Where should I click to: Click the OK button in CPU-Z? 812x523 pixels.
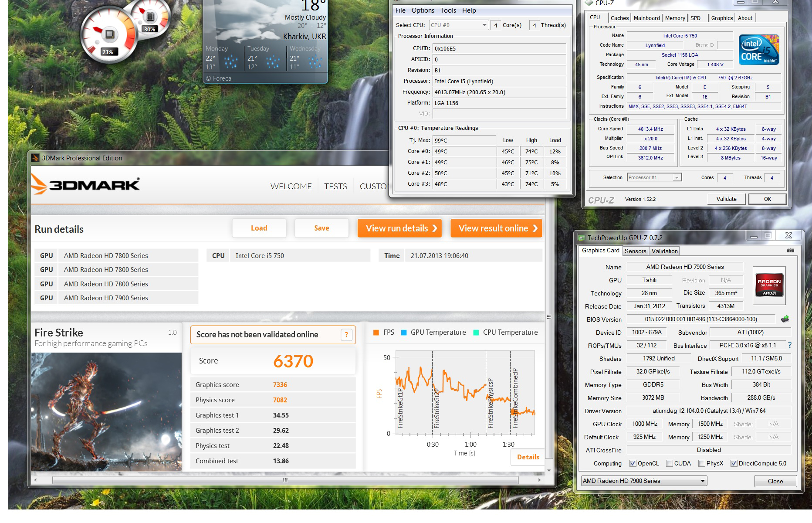pyautogui.click(x=768, y=199)
